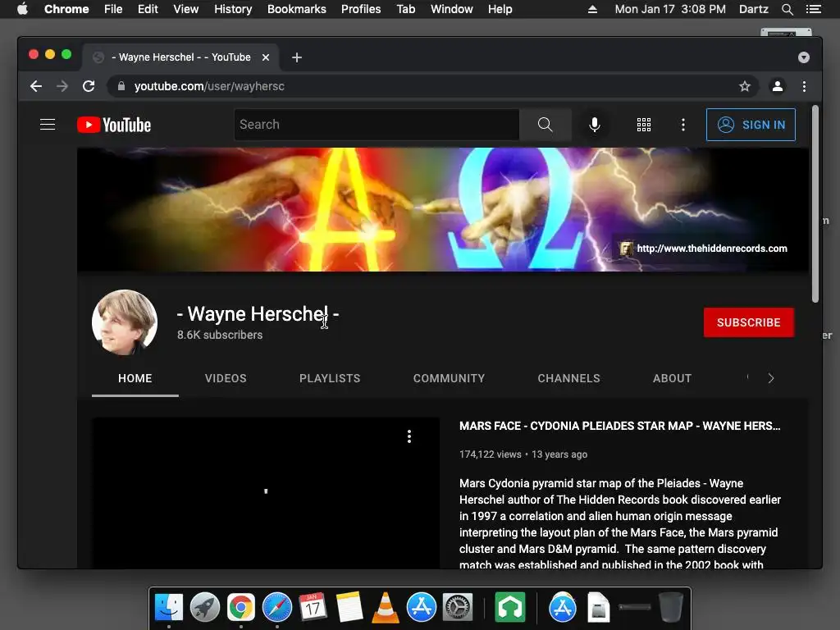Open the History menu
The width and height of the screenshot is (840, 630).
[233, 9]
